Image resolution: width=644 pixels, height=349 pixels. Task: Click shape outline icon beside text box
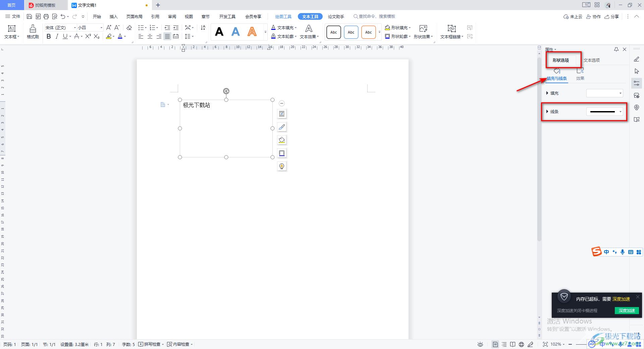click(282, 153)
